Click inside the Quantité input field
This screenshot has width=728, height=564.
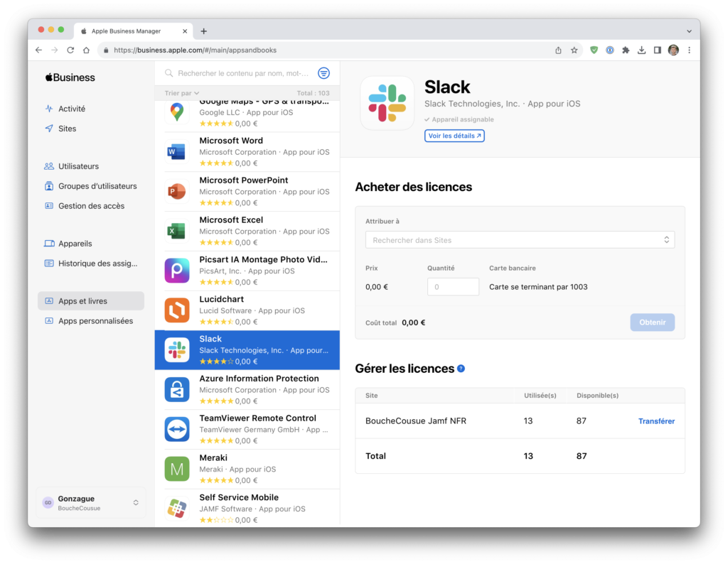(453, 286)
